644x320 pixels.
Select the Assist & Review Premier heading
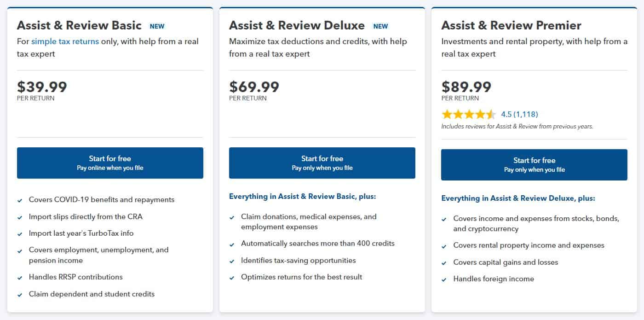click(511, 25)
